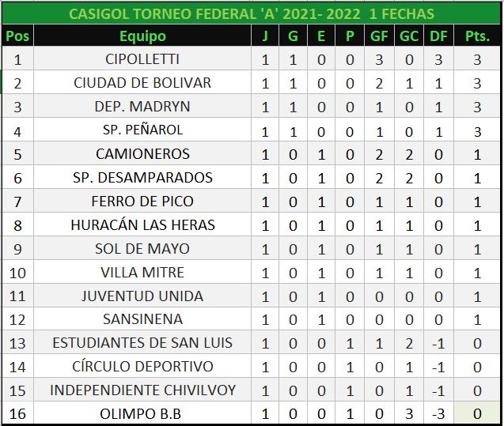
Task: Click the DEP. MADRYN team name
Action: [x=142, y=107]
